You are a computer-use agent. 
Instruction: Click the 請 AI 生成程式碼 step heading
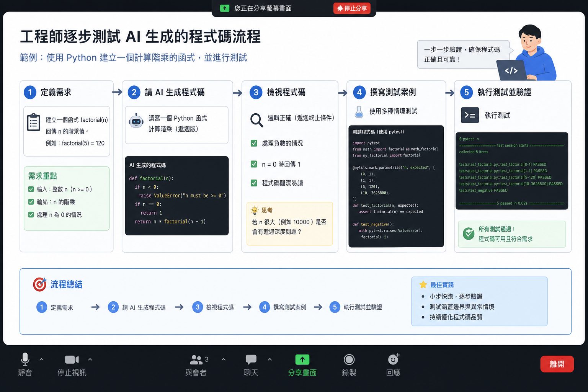pos(175,92)
